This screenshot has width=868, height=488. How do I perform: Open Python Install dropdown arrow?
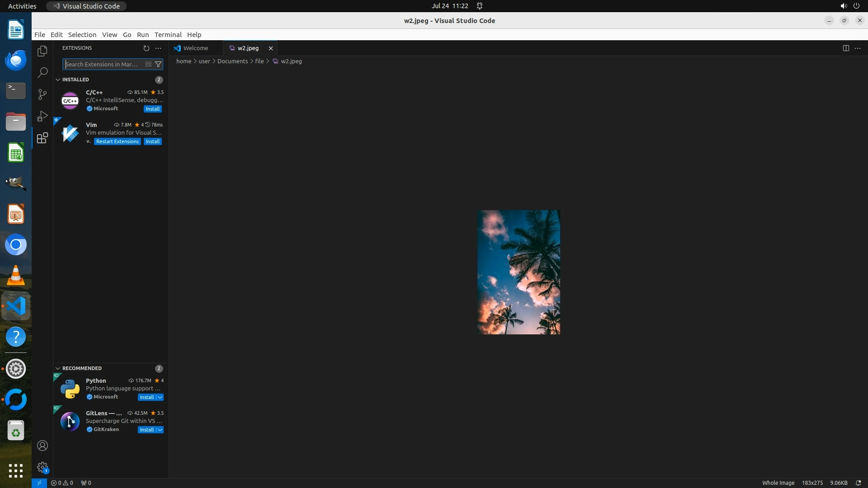(160, 397)
